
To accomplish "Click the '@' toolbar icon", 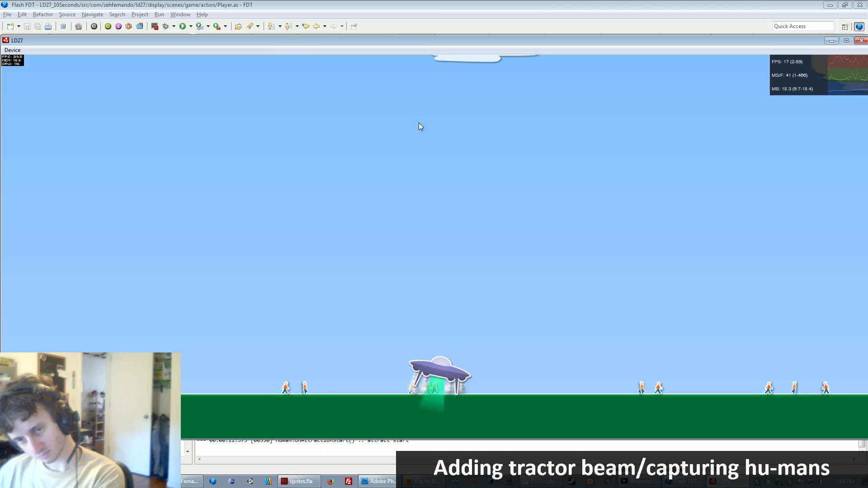I will click(x=63, y=26).
